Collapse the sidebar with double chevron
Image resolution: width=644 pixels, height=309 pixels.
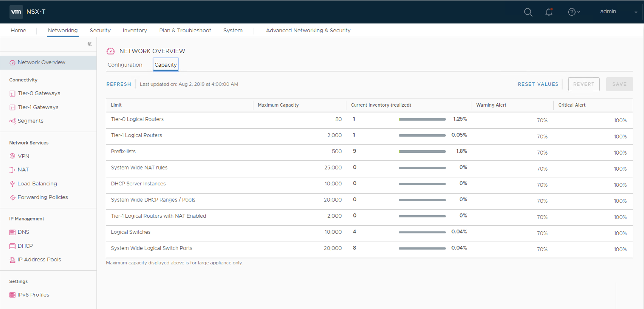[x=89, y=44]
